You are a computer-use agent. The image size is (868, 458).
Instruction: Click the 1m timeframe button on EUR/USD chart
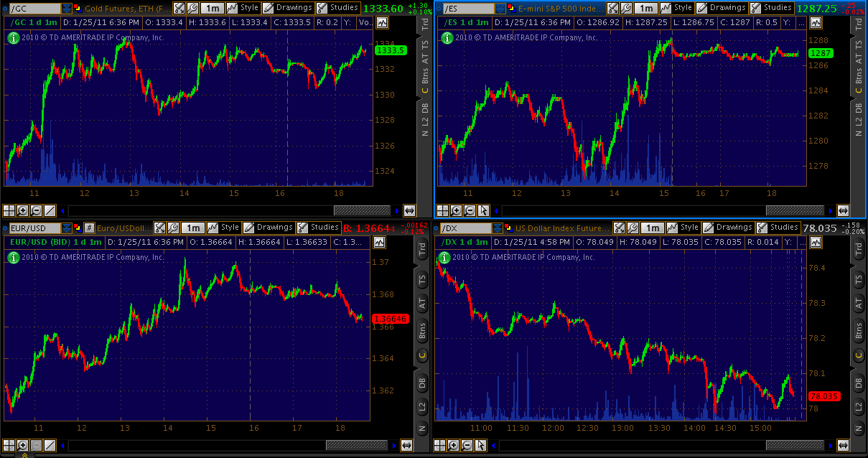point(192,228)
